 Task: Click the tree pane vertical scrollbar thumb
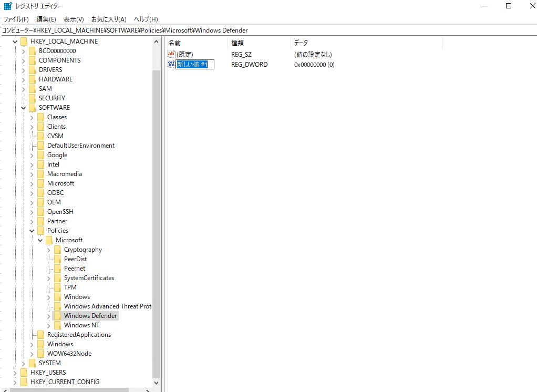tap(156, 224)
